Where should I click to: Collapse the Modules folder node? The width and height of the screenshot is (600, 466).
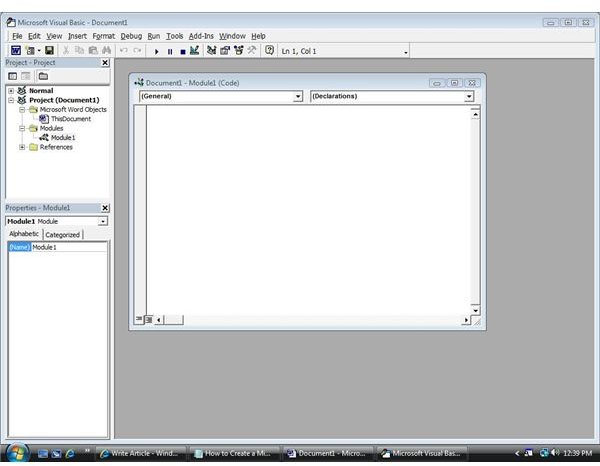tap(22, 128)
